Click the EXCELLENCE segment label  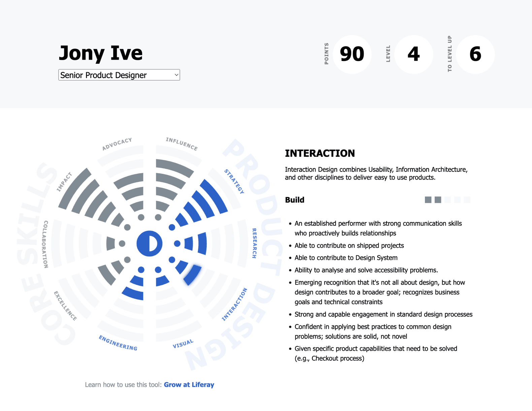[65, 306]
